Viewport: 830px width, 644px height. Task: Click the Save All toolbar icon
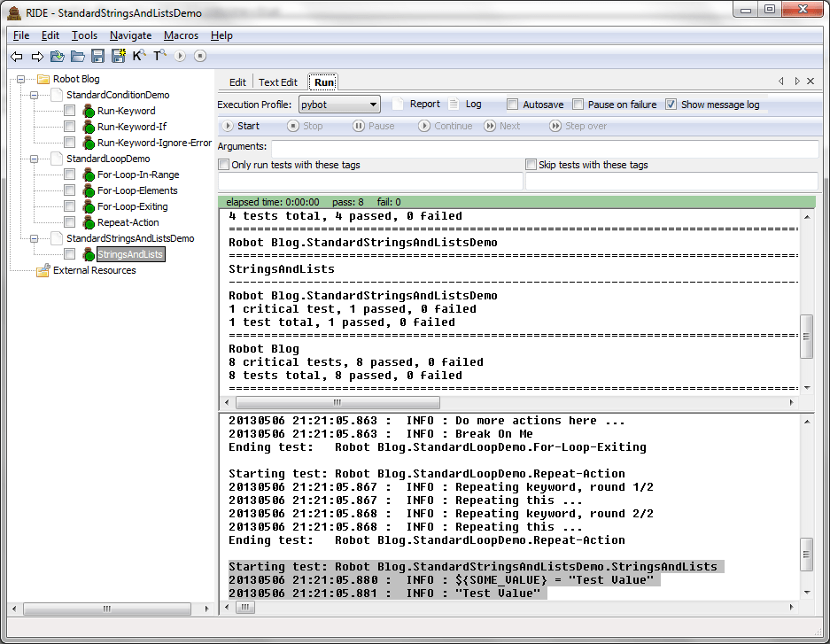[x=118, y=57]
